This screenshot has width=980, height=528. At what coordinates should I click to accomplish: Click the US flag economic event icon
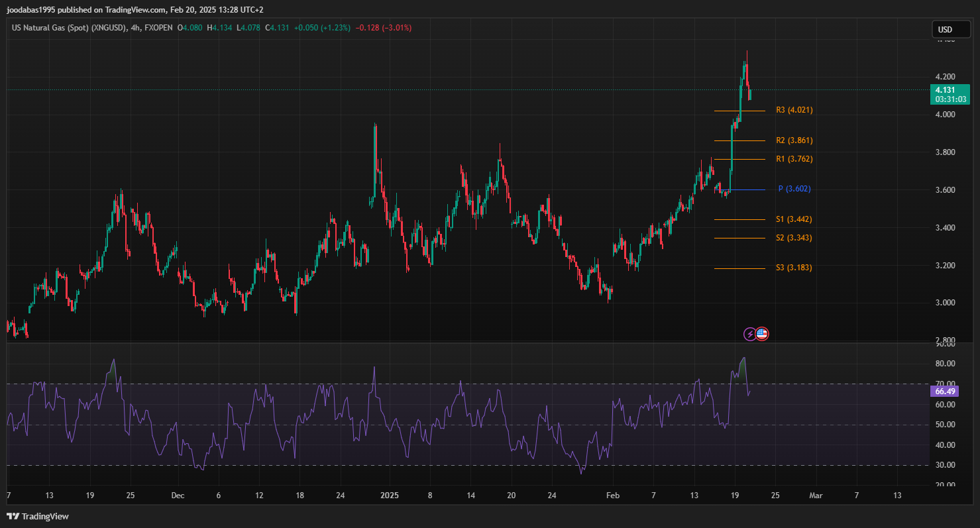coord(762,334)
